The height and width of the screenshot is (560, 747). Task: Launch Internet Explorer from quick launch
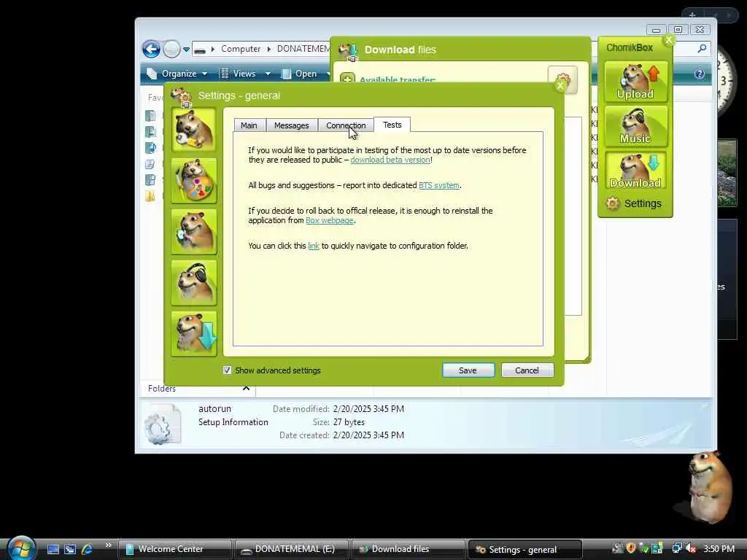[x=87, y=549]
